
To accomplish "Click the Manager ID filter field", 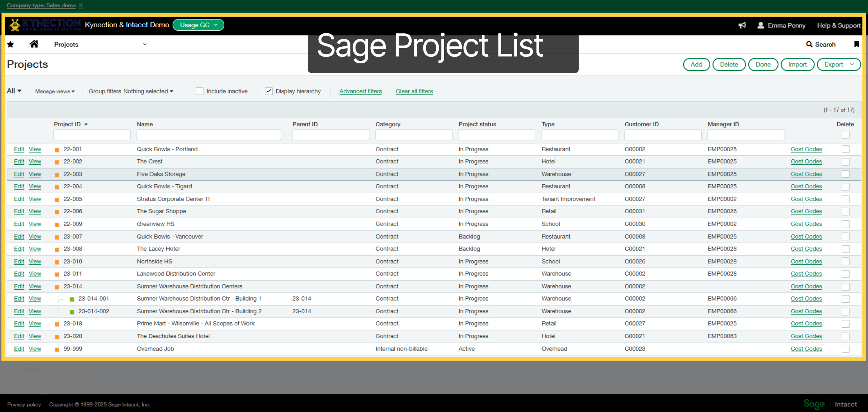I will pyautogui.click(x=746, y=135).
